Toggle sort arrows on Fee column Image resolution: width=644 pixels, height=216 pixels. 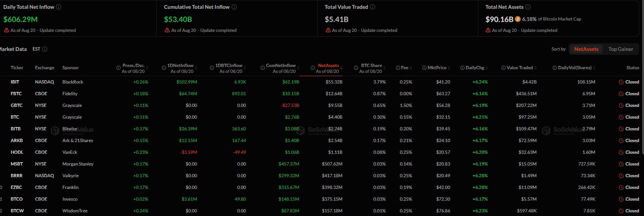[411, 68]
